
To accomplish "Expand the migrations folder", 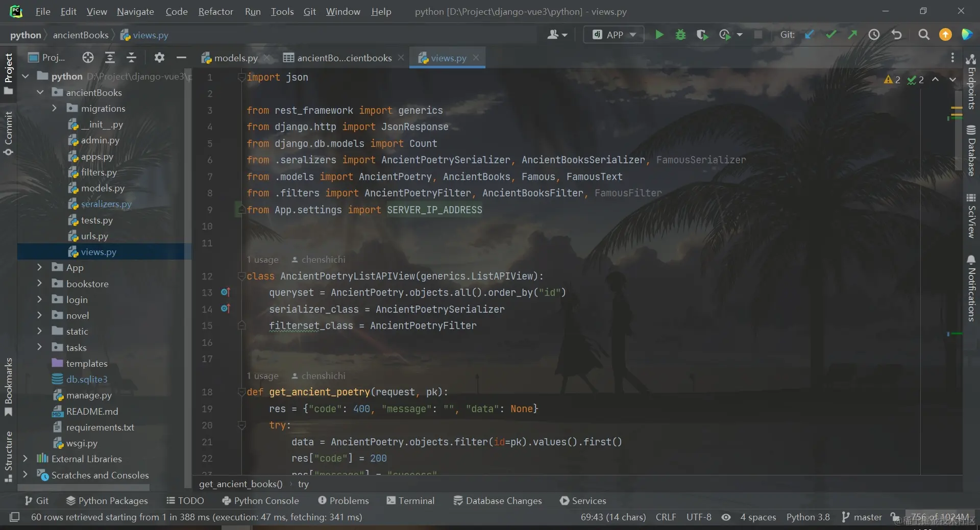I will click(54, 108).
